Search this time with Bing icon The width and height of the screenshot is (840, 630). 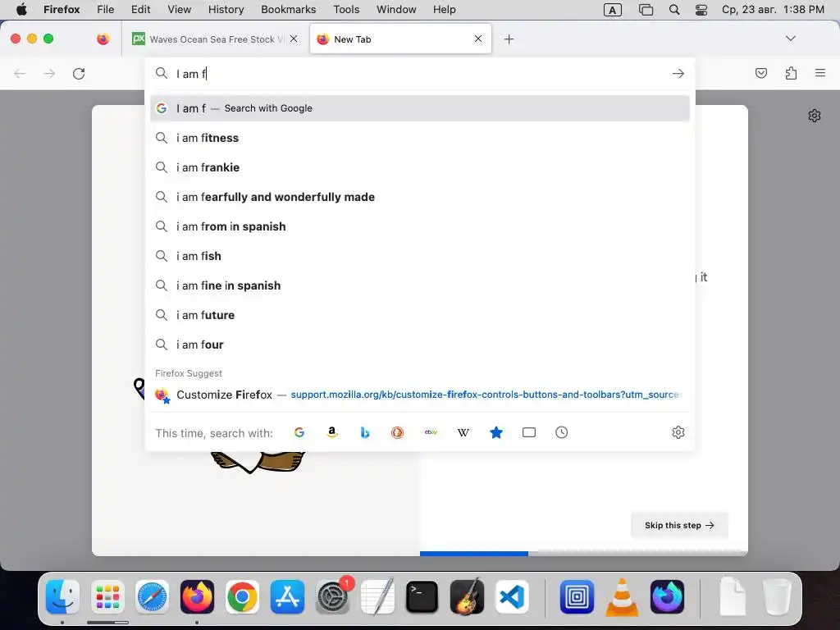point(365,432)
